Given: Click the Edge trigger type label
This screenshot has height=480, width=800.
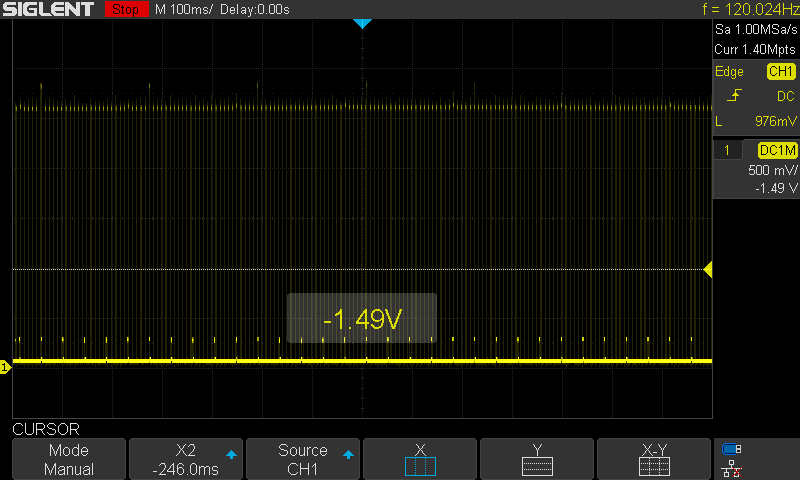Looking at the screenshot, I should (729, 72).
